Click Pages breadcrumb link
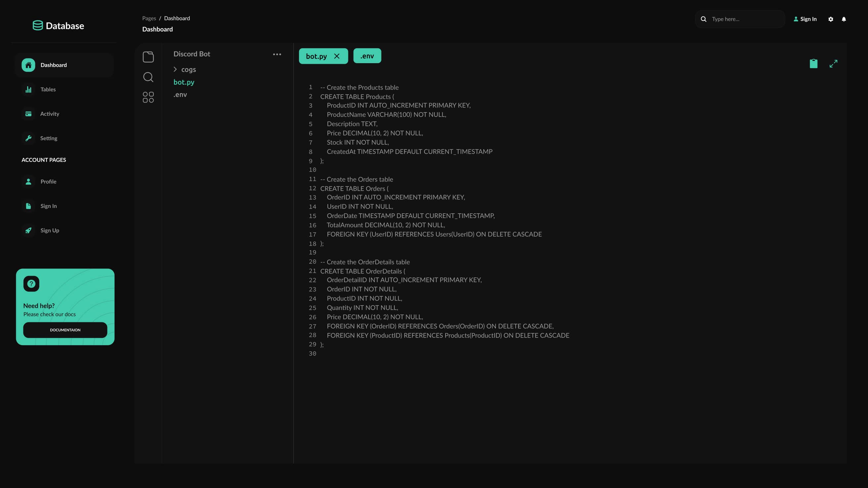 click(149, 18)
